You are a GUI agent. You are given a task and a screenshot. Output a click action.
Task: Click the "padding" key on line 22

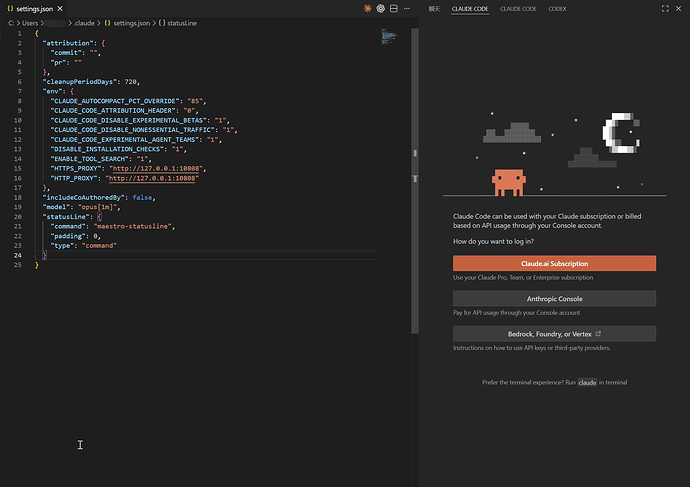(x=70, y=236)
